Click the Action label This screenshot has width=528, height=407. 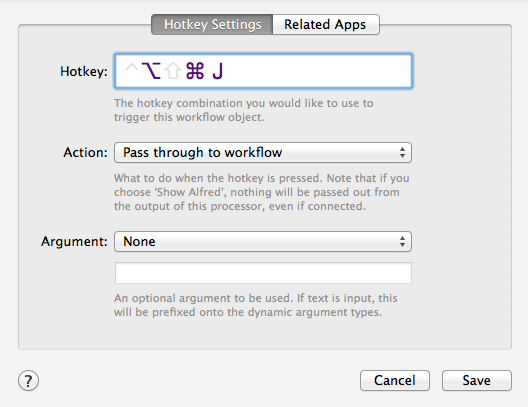[x=85, y=152]
